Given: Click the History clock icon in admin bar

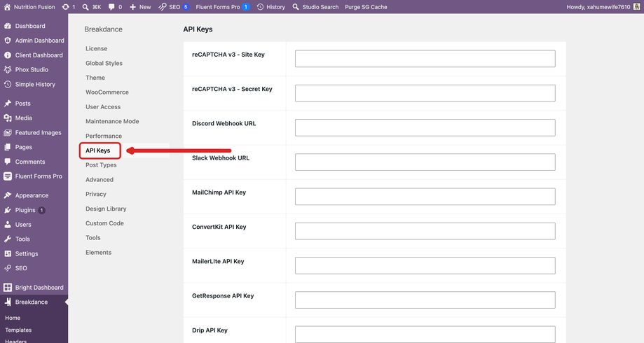Looking at the screenshot, I should (x=261, y=7).
